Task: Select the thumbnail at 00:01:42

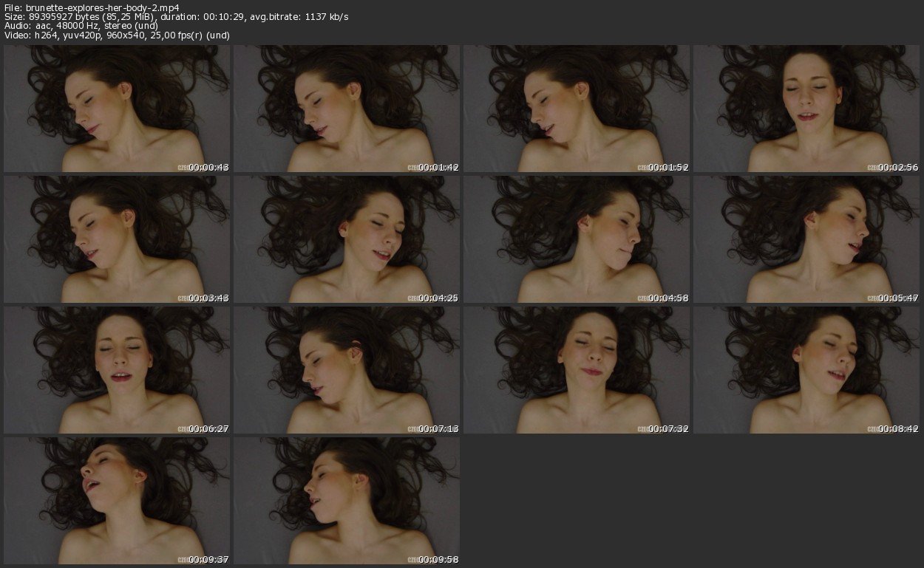Action: 347,109
